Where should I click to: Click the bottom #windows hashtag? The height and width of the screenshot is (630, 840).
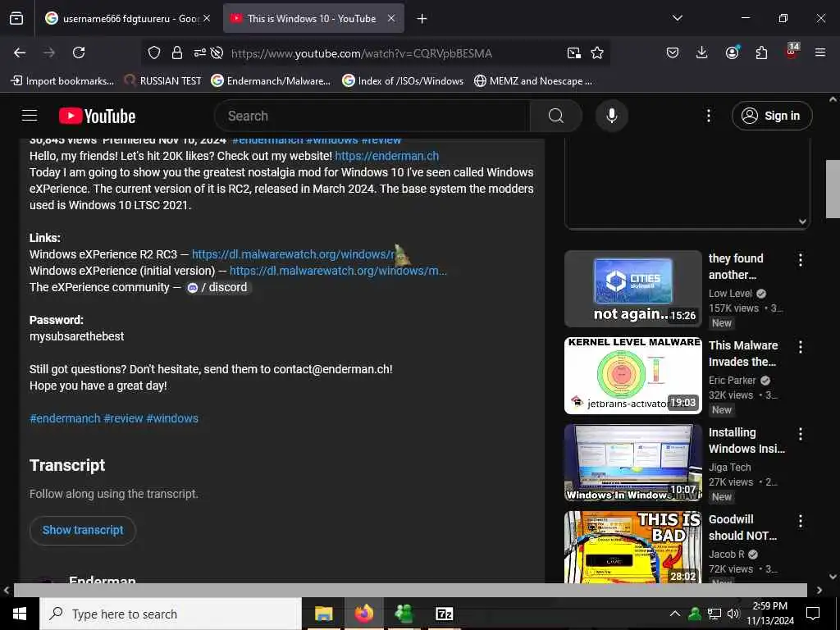click(172, 418)
